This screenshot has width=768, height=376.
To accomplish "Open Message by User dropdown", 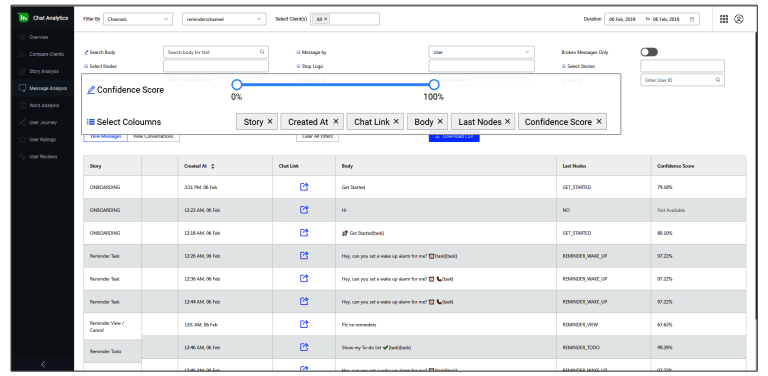I will (x=481, y=52).
